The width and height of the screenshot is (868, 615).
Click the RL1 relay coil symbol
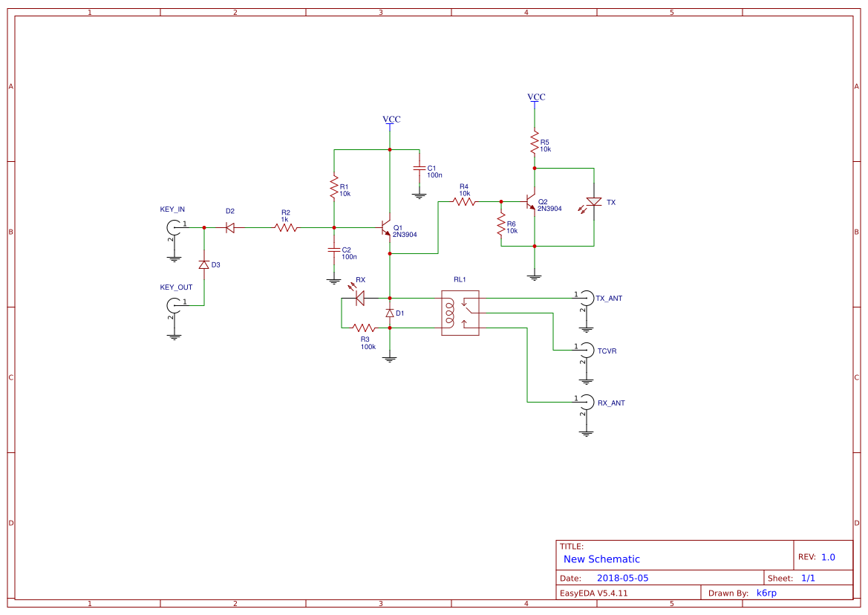[449, 312]
